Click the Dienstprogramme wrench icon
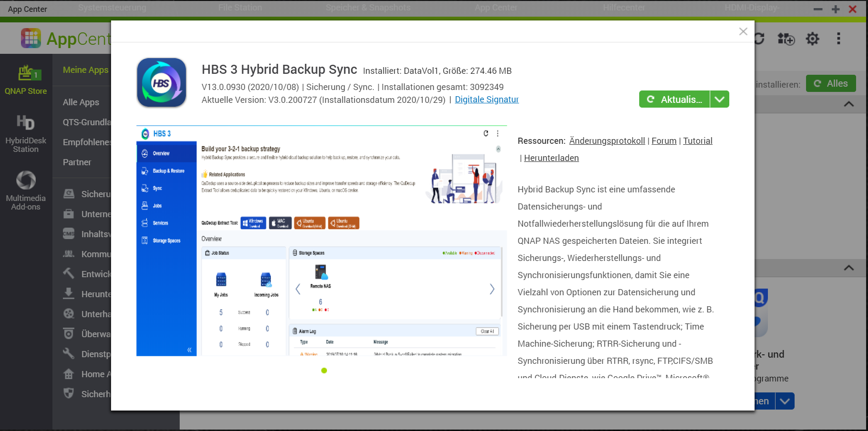868x431 pixels. point(69,353)
